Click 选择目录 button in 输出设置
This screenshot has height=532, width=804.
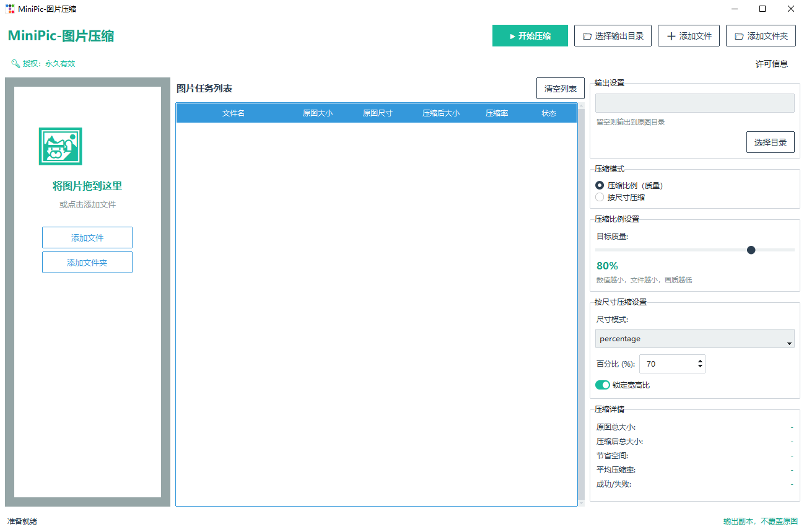[x=771, y=142]
